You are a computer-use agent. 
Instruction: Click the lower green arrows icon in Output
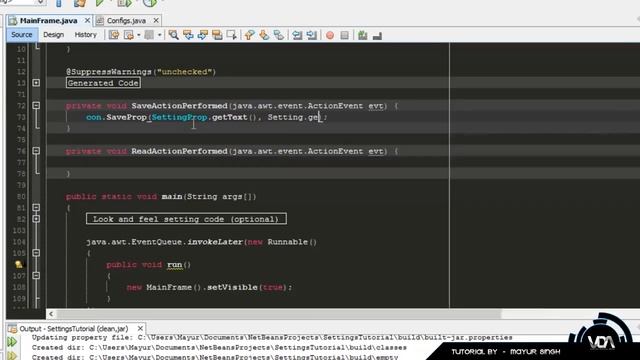pyautogui.click(x=12, y=356)
